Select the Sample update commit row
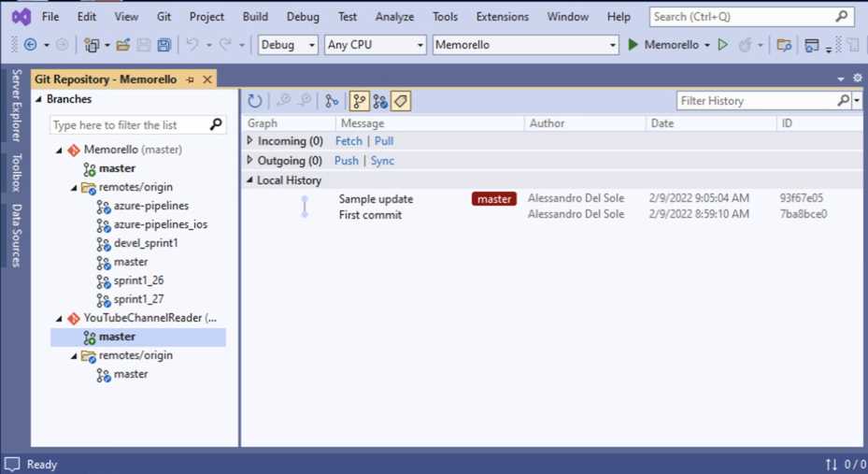The height and width of the screenshot is (474, 868). click(552, 198)
